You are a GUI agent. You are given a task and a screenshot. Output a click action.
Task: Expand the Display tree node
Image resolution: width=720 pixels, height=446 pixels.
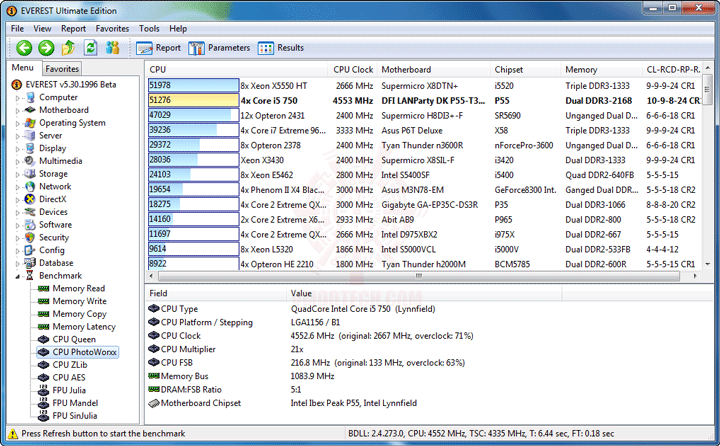click(18, 149)
